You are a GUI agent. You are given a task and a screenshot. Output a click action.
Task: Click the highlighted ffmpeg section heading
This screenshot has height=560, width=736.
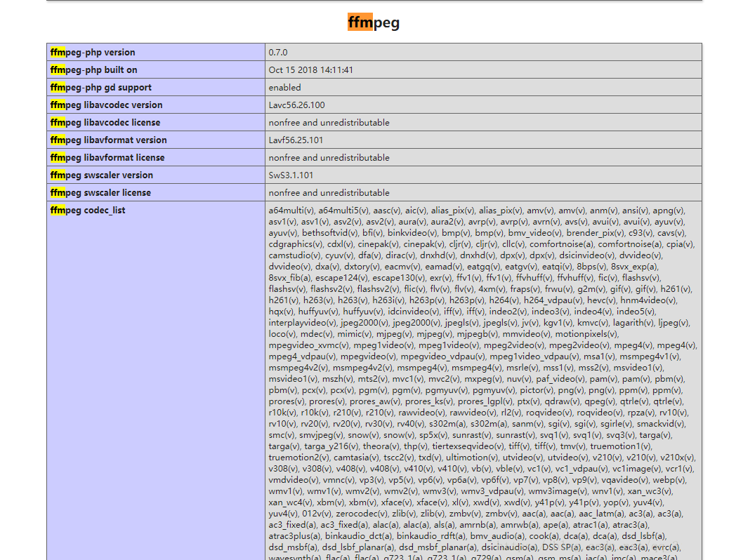coord(374,22)
